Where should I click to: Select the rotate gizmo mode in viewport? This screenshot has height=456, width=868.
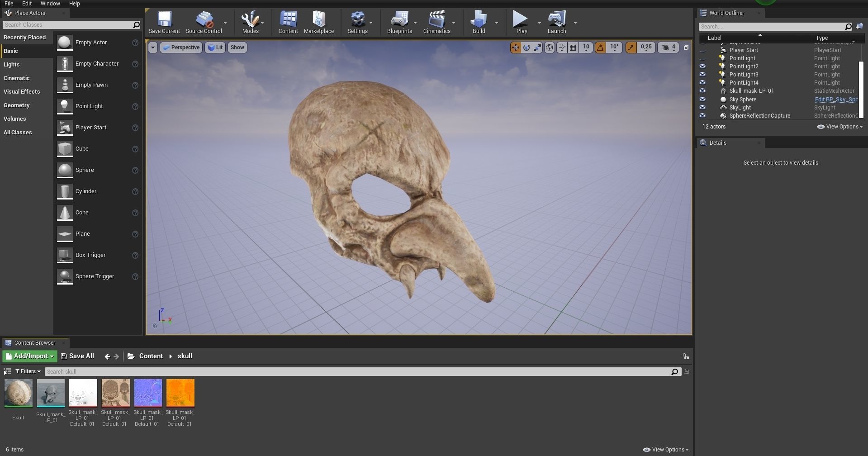pos(526,47)
